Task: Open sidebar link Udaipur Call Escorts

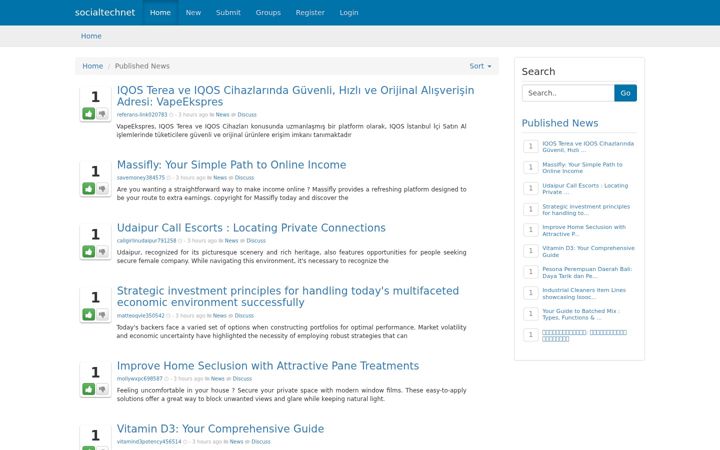Action: click(x=585, y=189)
